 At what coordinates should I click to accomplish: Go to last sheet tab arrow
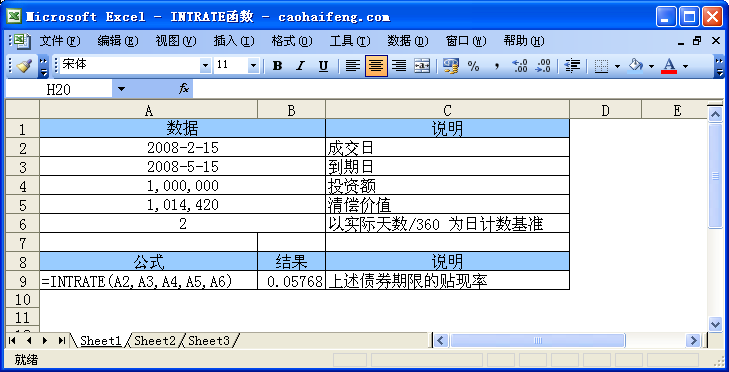(61, 341)
